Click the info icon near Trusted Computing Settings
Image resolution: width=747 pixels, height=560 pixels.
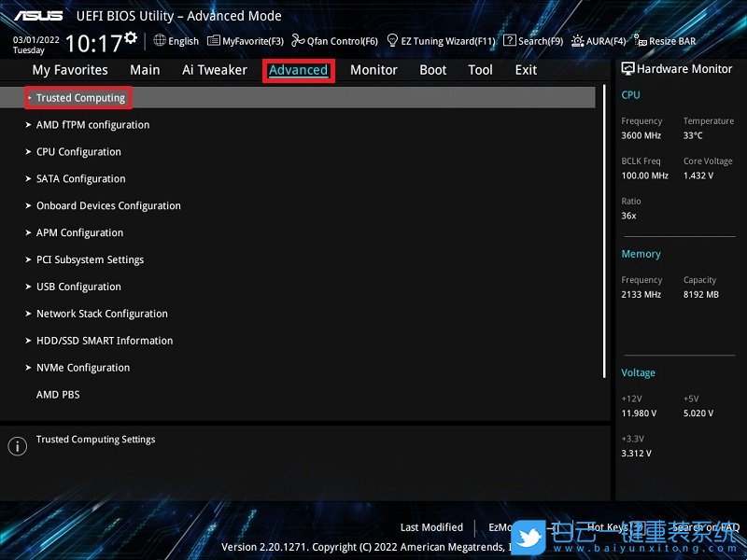pyautogui.click(x=16, y=445)
